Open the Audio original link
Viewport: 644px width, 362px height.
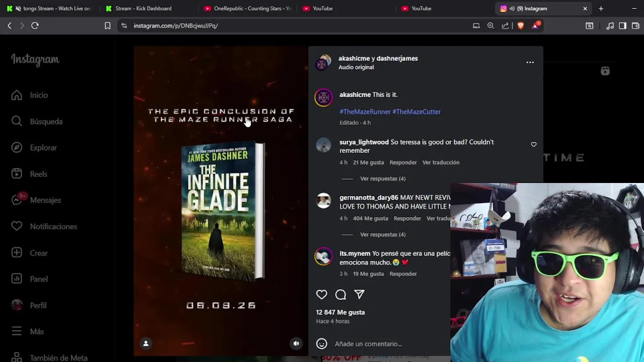[356, 67]
